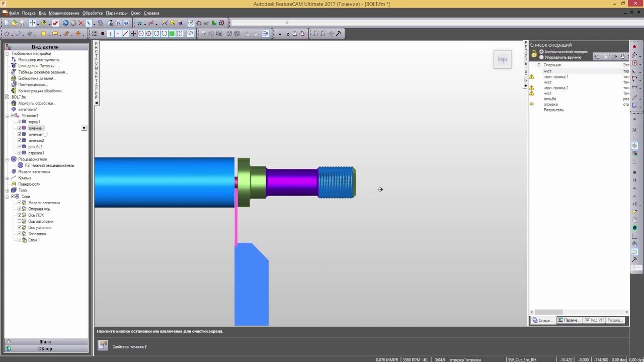Viewport: 644px width, 362px height.
Task: Select the grid snap icon
Action: click(94, 34)
